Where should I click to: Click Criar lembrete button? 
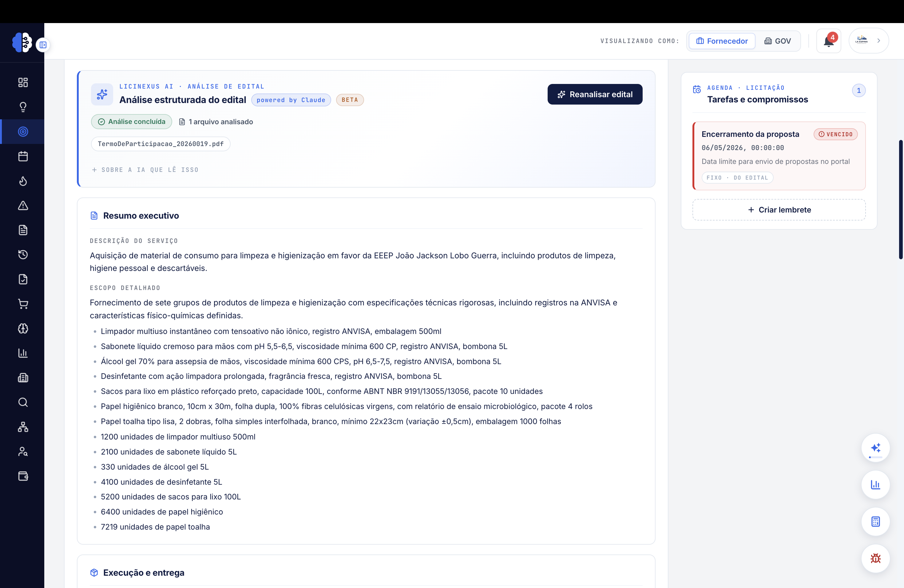[779, 210]
